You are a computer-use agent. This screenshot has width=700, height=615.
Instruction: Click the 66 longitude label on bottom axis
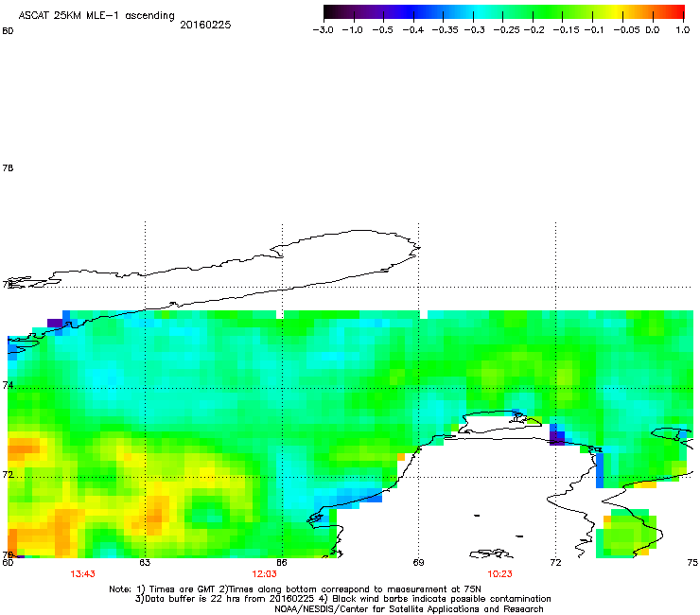click(281, 562)
